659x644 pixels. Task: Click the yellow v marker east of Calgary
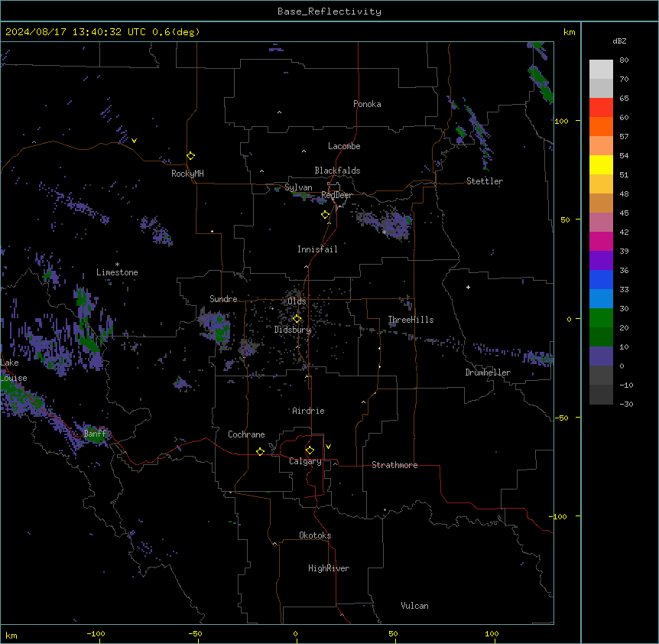click(x=328, y=447)
